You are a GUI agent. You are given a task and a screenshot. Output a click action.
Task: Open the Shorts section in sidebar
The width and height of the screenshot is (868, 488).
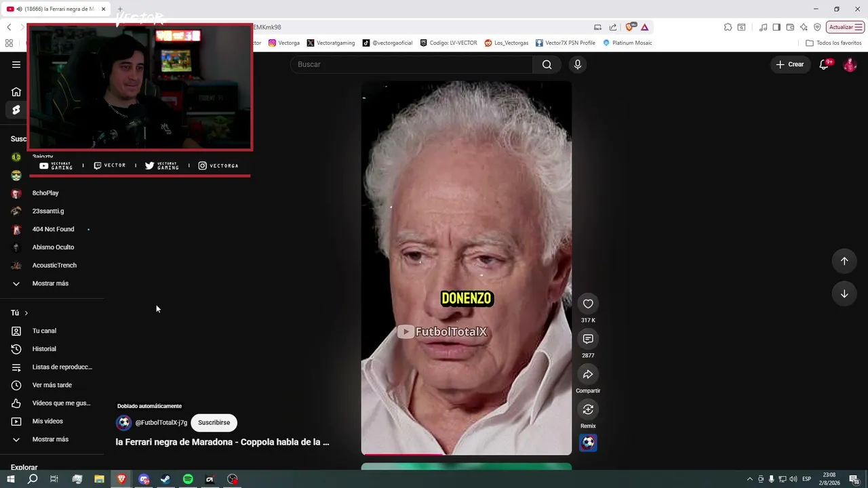pos(16,110)
